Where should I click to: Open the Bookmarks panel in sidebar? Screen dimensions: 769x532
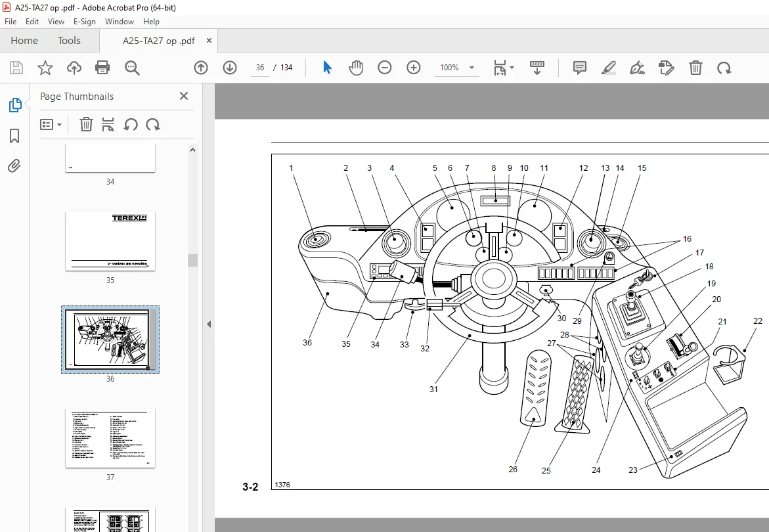tap(14, 136)
